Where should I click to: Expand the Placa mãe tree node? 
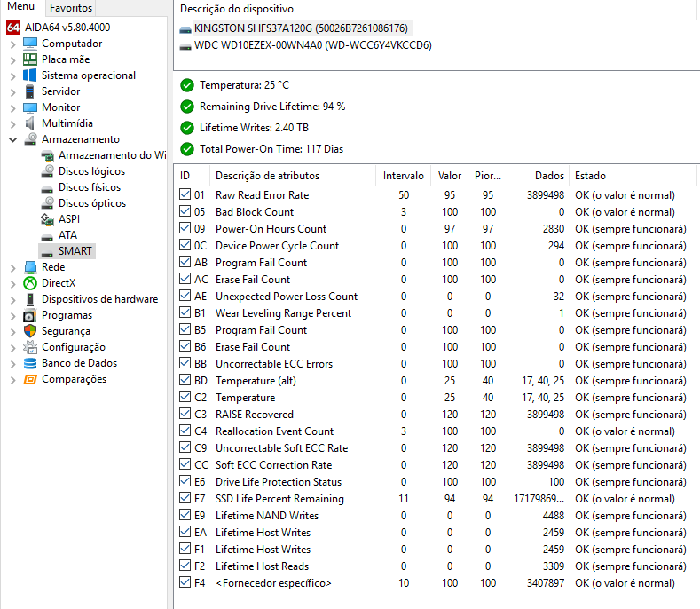click(13, 60)
